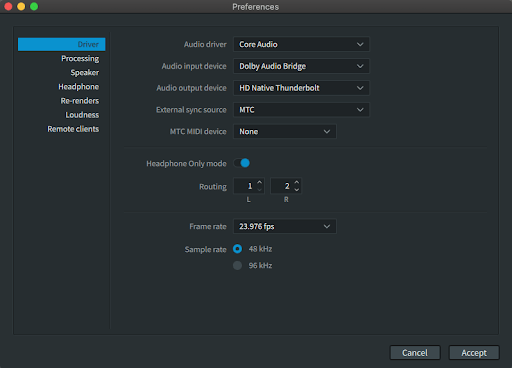The height and width of the screenshot is (368, 512).
Task: Minimize the Preferences window
Action: click(21, 6)
